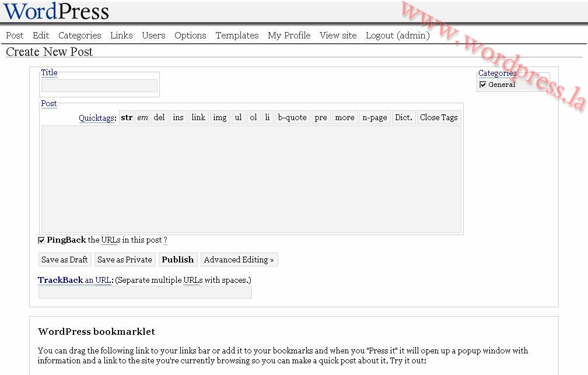Select the Links menu item
Image resolution: width=588 pixels, height=375 pixels.
pyautogui.click(x=121, y=35)
